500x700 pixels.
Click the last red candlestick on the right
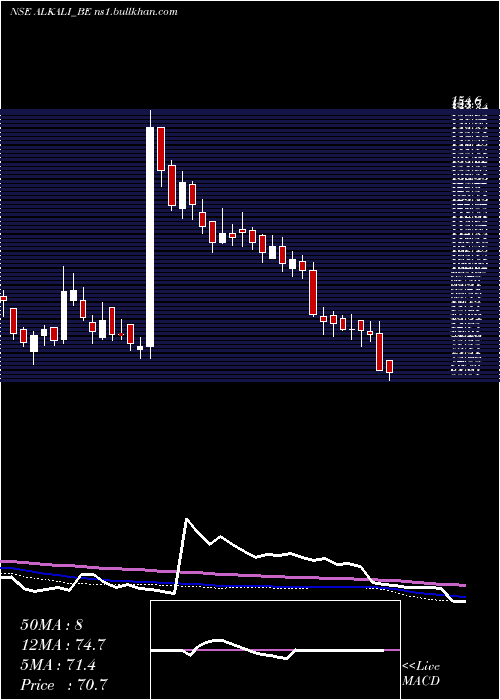(389, 367)
